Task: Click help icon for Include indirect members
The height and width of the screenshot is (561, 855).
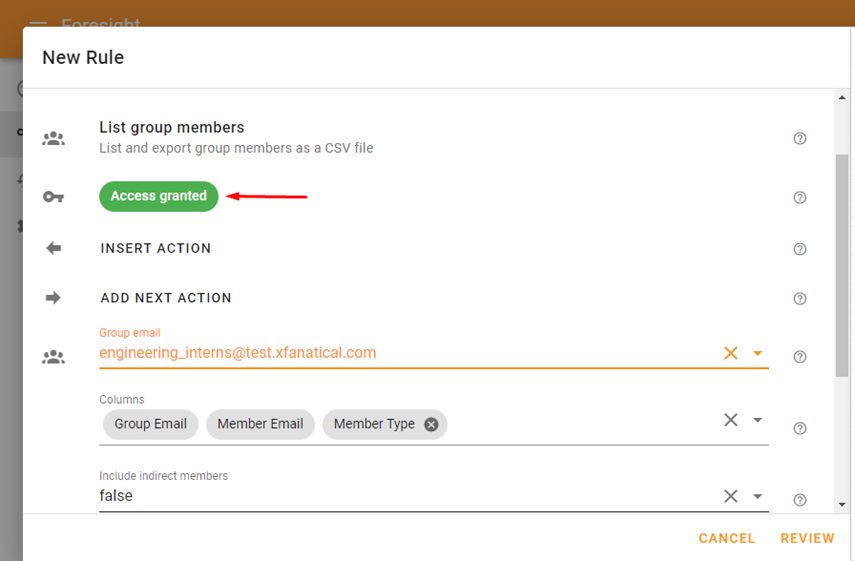Action: coord(799,500)
